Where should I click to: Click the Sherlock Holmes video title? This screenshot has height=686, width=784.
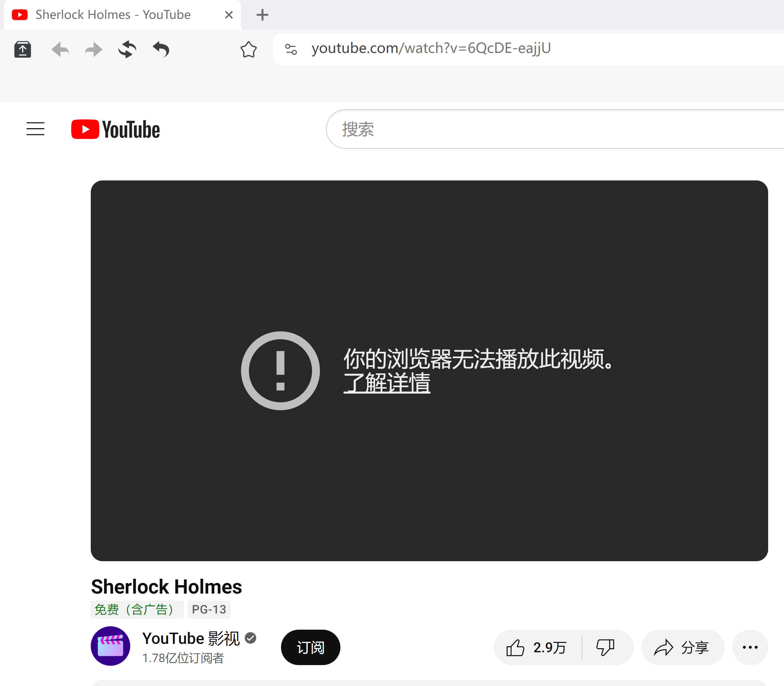click(x=167, y=587)
